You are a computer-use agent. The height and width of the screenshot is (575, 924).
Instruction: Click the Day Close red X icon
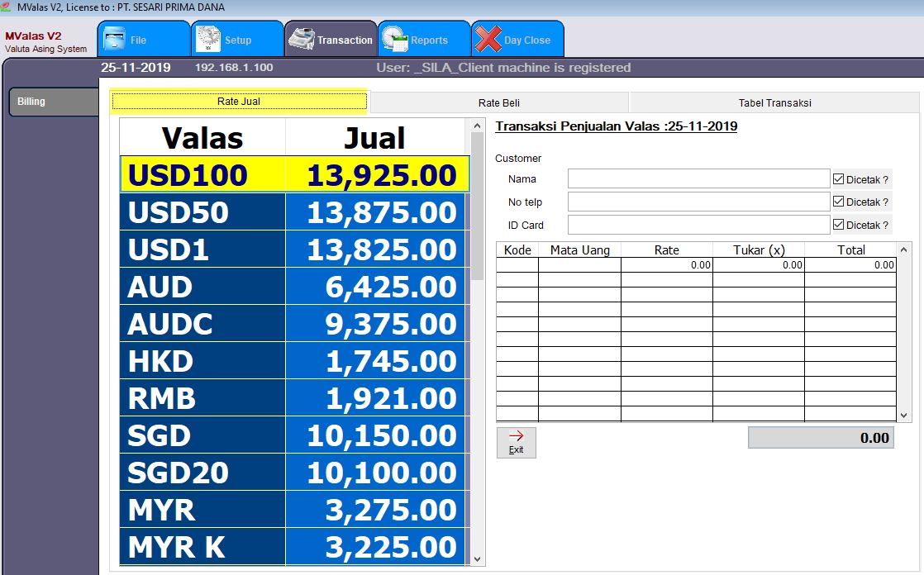488,40
